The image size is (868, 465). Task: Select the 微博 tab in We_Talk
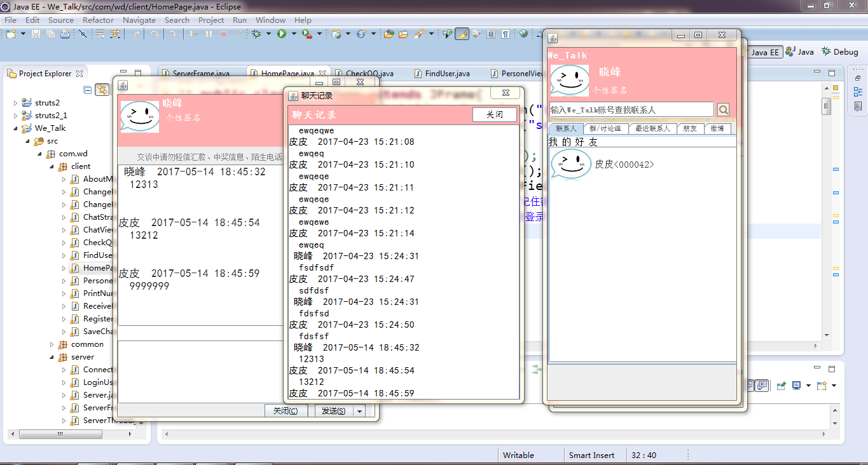tap(717, 128)
